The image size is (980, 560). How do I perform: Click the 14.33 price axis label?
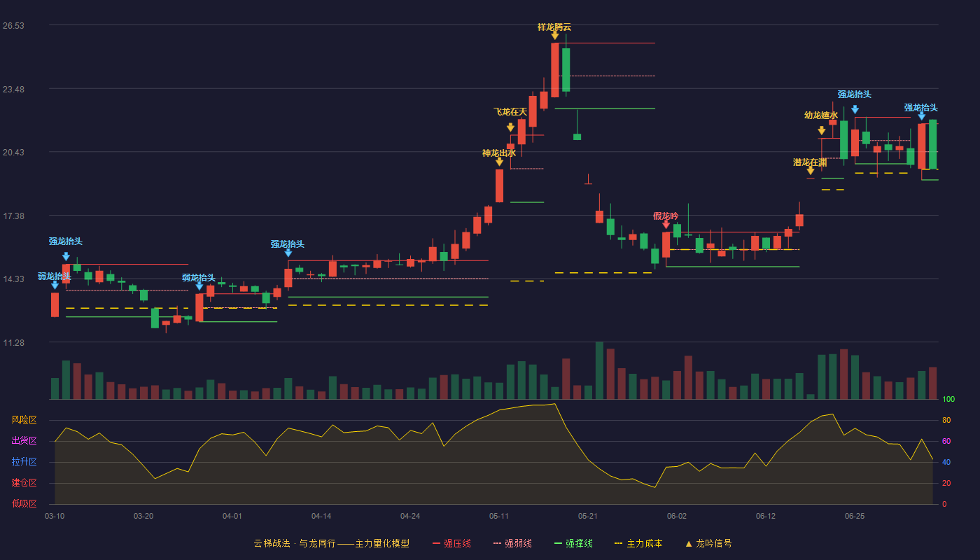[x=13, y=279]
